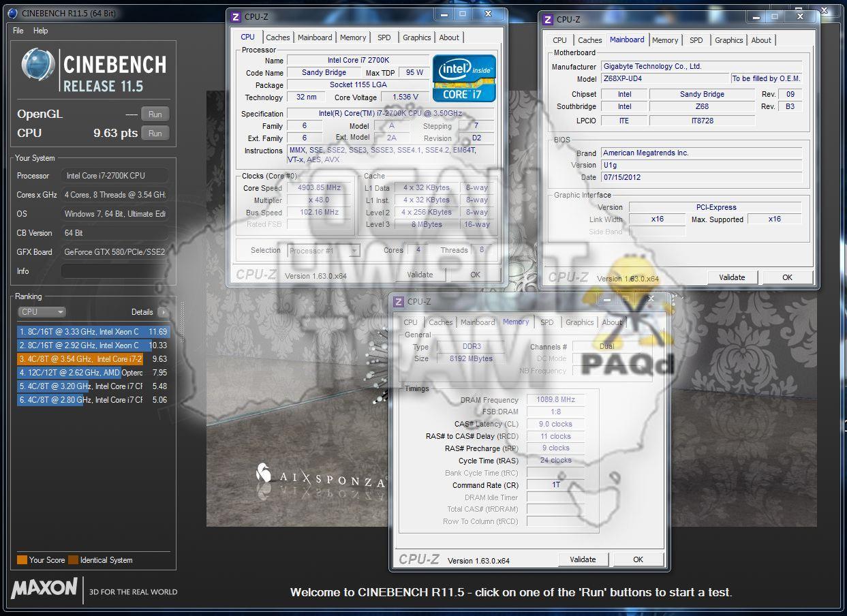Image resolution: width=847 pixels, height=616 pixels.
Task: Click the CPU-Z icon in Mainboard window title
Action: pyautogui.click(x=548, y=20)
